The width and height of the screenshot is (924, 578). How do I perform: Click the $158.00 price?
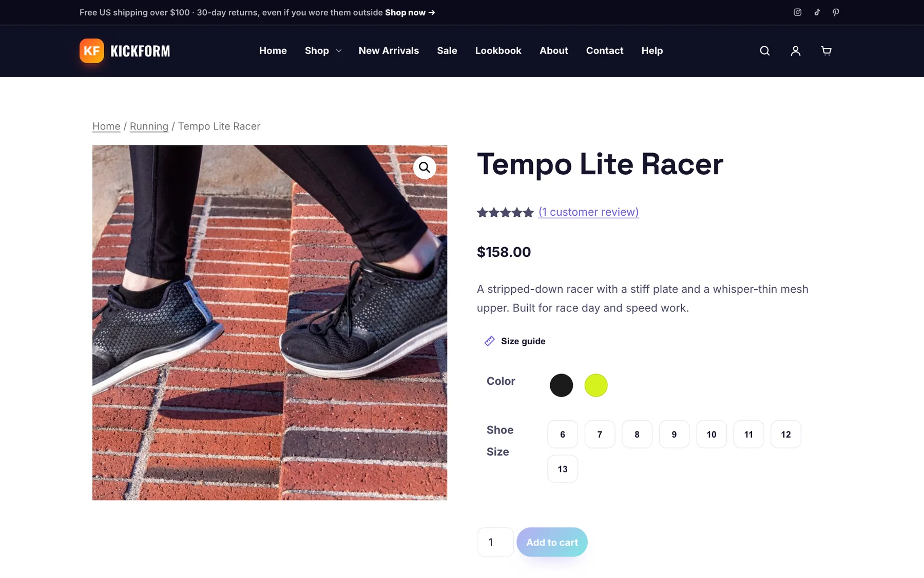coord(504,252)
